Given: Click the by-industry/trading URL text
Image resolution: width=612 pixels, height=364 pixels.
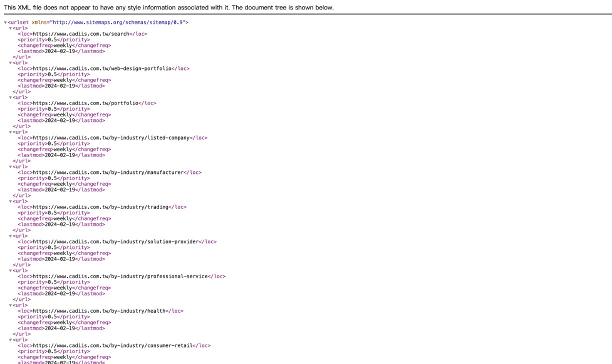Looking at the screenshot, I should 100,207.
